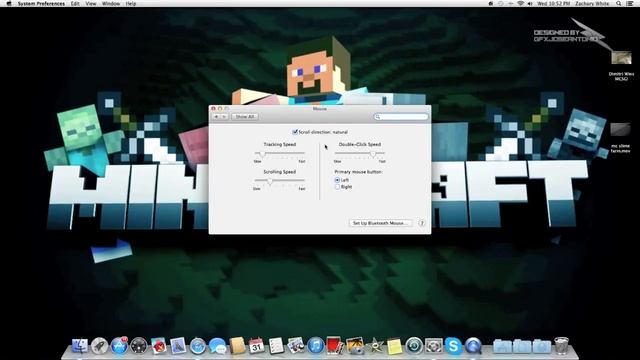The image size is (640, 360).
Task: Open the Edit menu
Action: (x=75, y=3)
